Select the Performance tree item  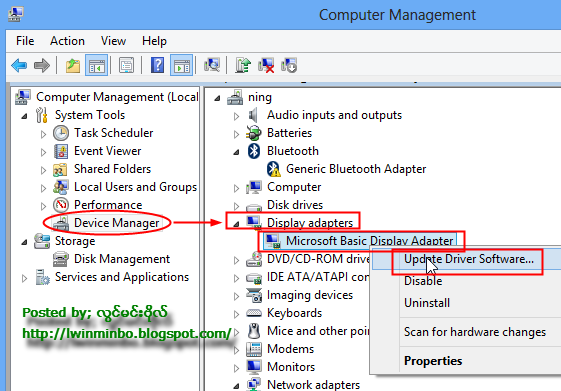[108, 205]
